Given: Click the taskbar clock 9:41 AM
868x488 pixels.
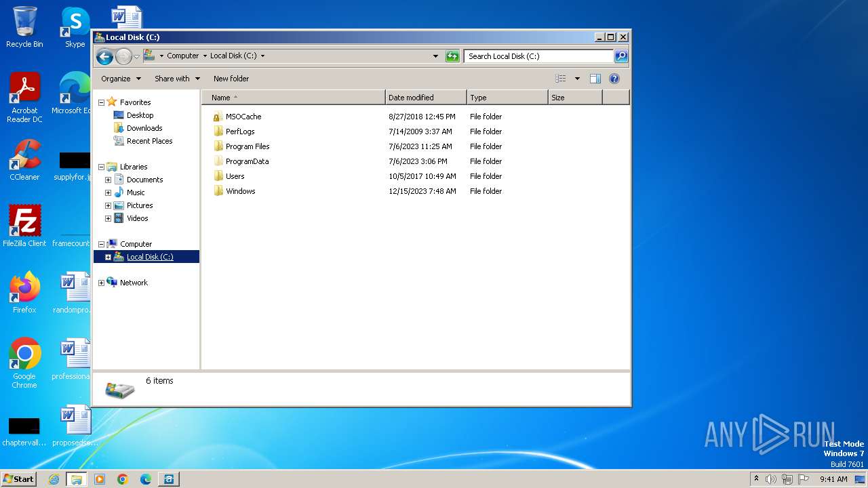Looking at the screenshot, I should [833, 479].
